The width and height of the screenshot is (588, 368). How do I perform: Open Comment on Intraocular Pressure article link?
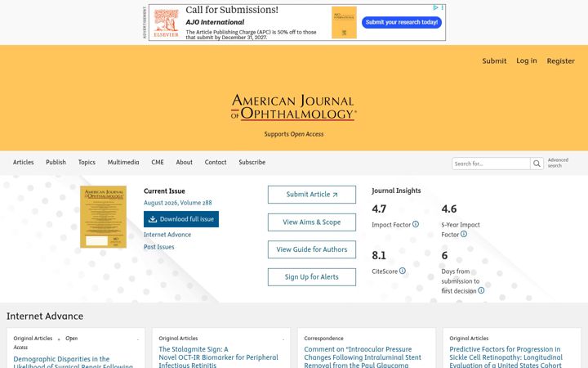(x=363, y=357)
